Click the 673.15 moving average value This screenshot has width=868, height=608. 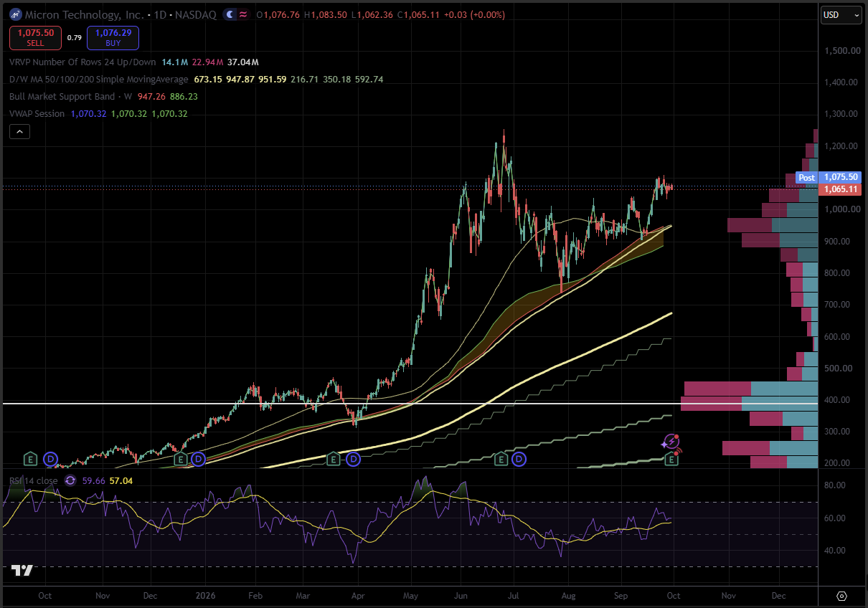[207, 79]
